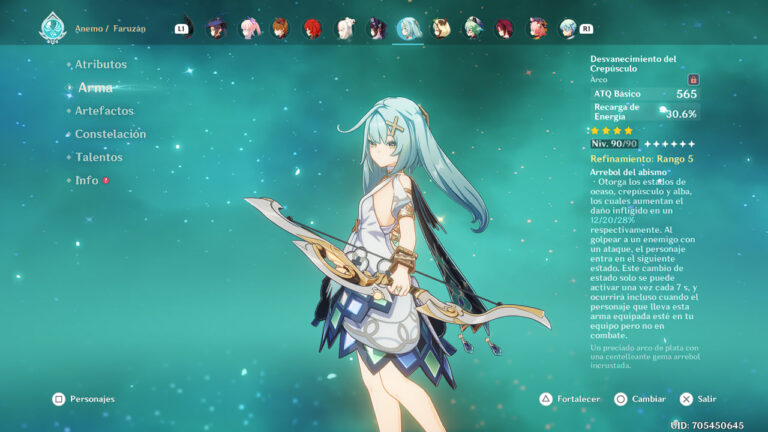Toggle the weapon lock icon
Image resolution: width=768 pixels, height=432 pixels.
(x=693, y=79)
